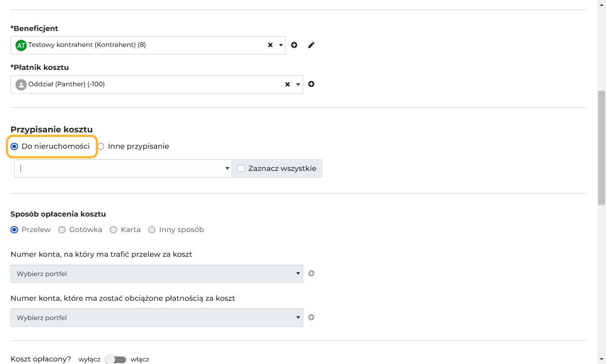Image resolution: width=606 pixels, height=364 pixels.
Task: Clear the Płatnik kosztu selection with the X
Action: pyautogui.click(x=287, y=84)
